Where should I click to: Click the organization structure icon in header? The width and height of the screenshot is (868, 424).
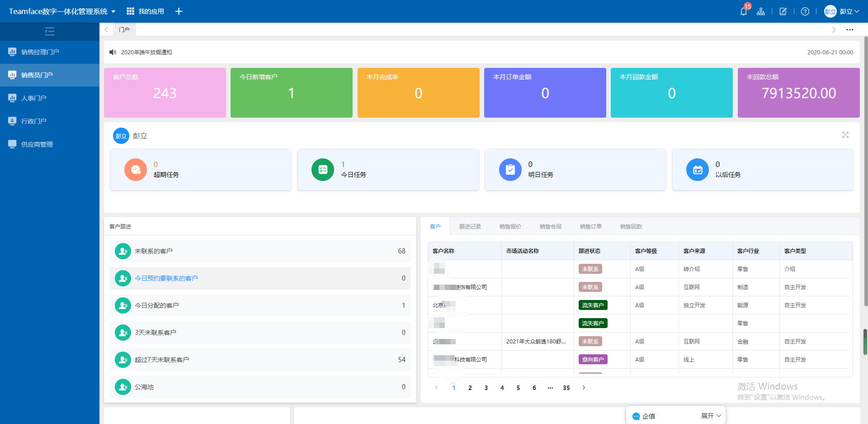tap(761, 11)
